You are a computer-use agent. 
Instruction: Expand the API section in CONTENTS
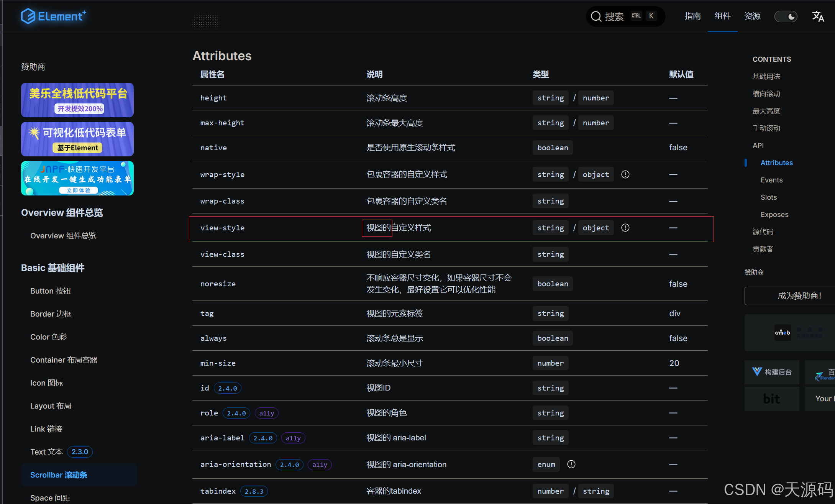click(x=758, y=145)
